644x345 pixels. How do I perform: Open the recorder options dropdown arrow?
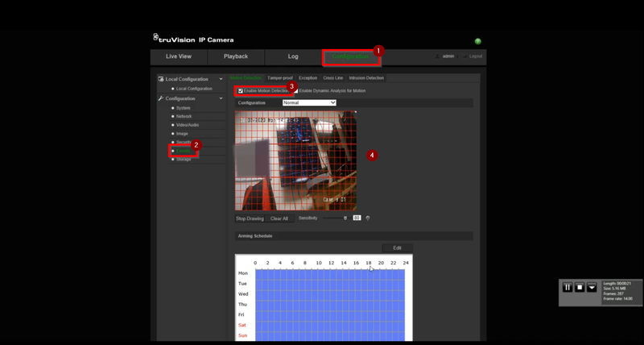coord(592,287)
